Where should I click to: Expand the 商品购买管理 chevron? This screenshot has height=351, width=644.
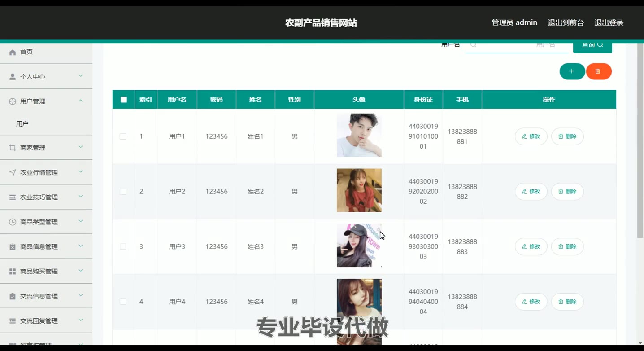[81, 270]
